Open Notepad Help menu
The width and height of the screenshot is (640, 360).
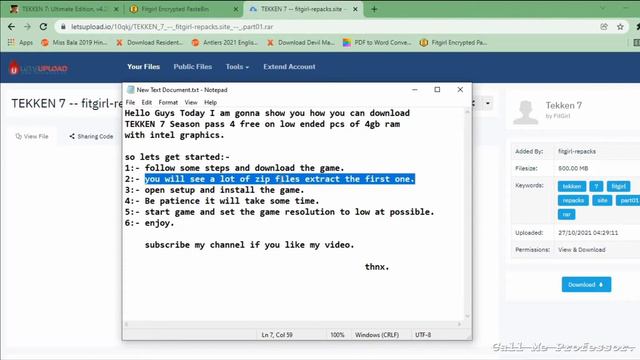pyautogui.click(x=210, y=102)
